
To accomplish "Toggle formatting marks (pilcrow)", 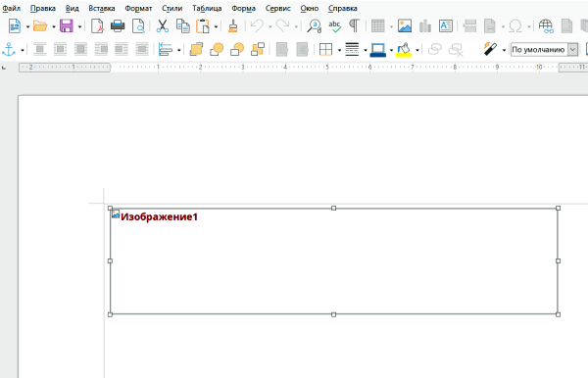I will point(355,26).
